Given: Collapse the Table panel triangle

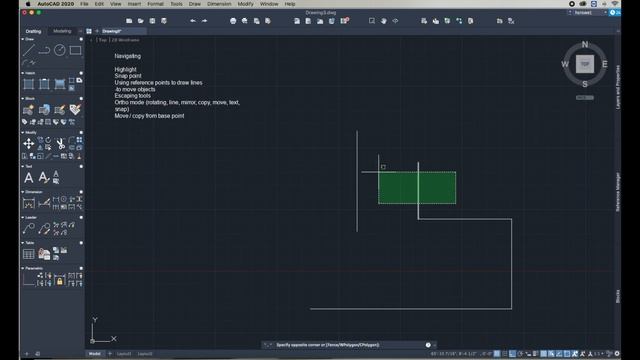Looking at the screenshot, I should coord(23,243).
